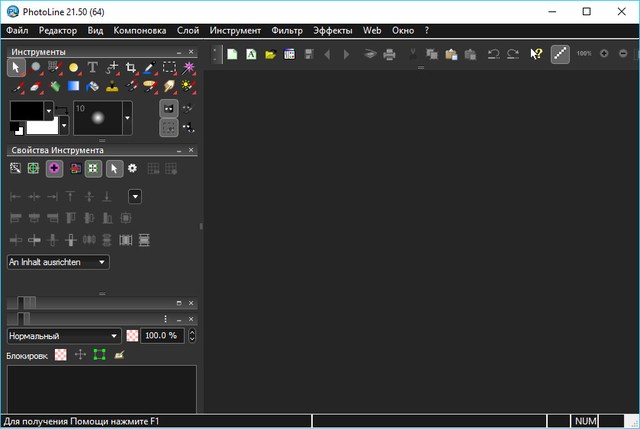Image resolution: width=640 pixels, height=429 pixels.
Task: Open the Слой menu
Action: point(188,31)
